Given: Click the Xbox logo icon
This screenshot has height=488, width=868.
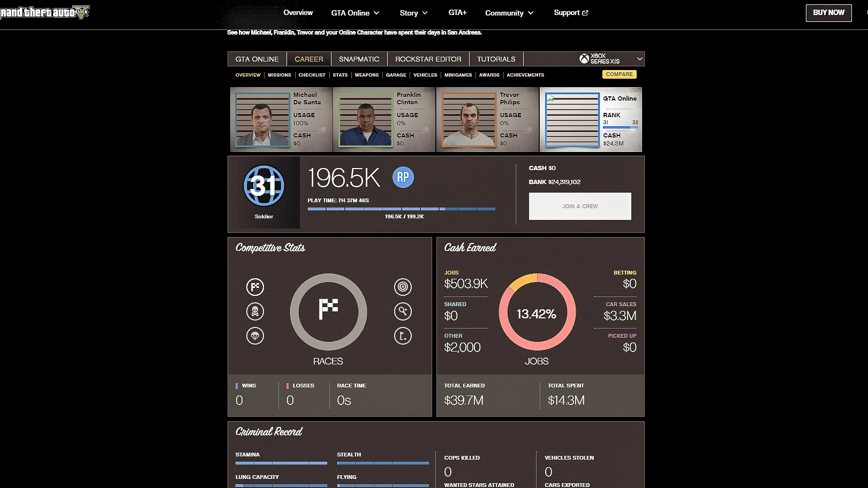Looking at the screenshot, I should click(584, 59).
